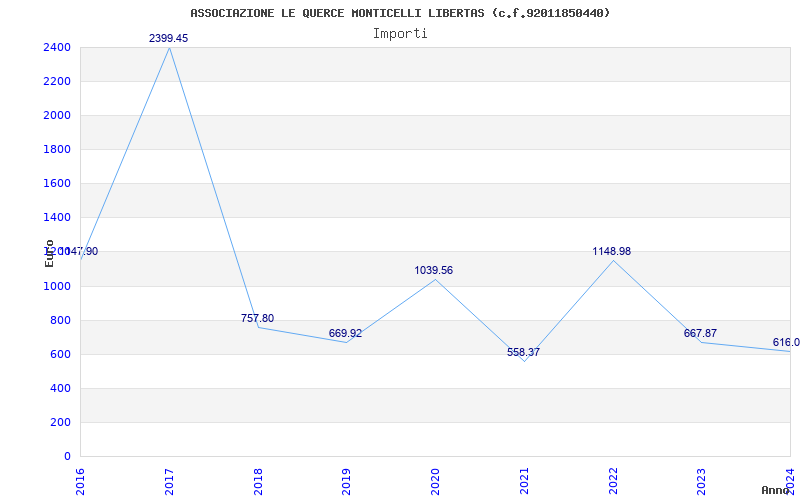Click the 2017 peak point on the line
Screen dimensions: 800x500
[169, 47]
